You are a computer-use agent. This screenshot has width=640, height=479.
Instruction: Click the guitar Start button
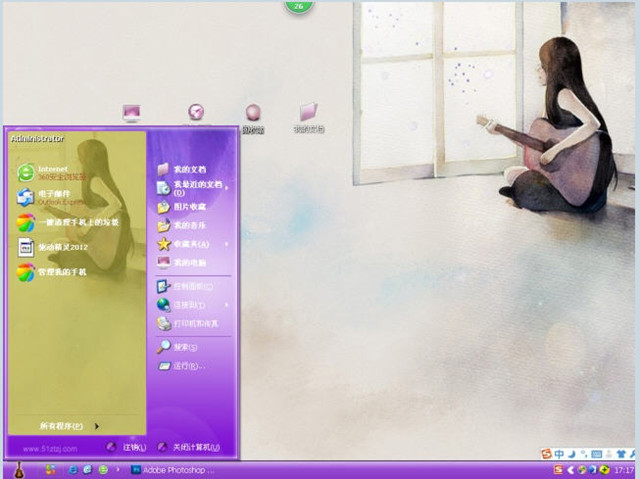pos(18,470)
